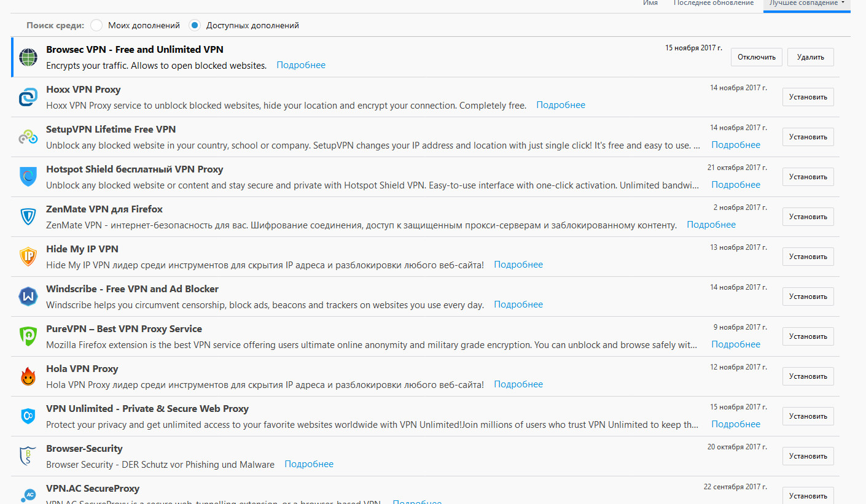
Task: Install Browser-Security extension
Action: (x=808, y=456)
